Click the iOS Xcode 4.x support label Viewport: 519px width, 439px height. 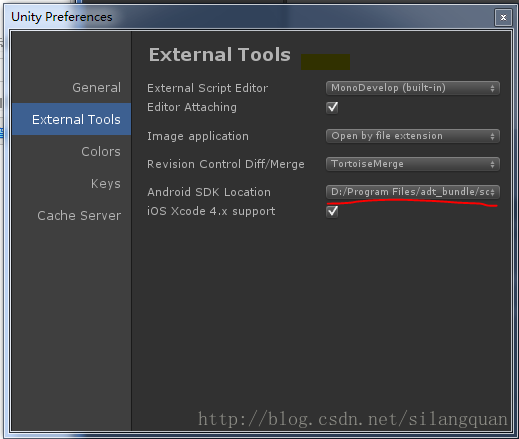click(211, 211)
